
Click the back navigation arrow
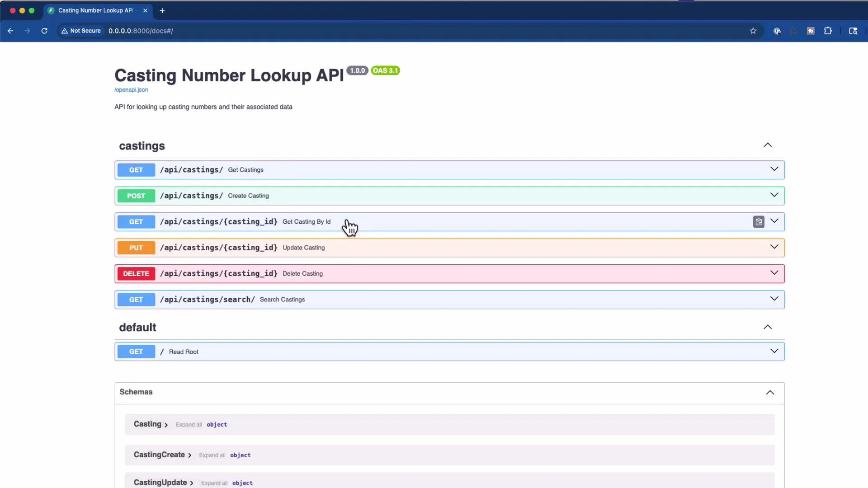pyautogui.click(x=11, y=31)
